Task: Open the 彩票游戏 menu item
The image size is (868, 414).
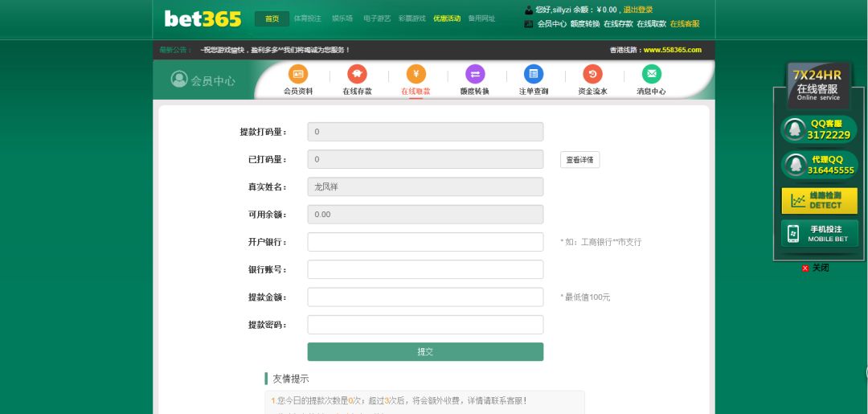Action: pos(411,18)
